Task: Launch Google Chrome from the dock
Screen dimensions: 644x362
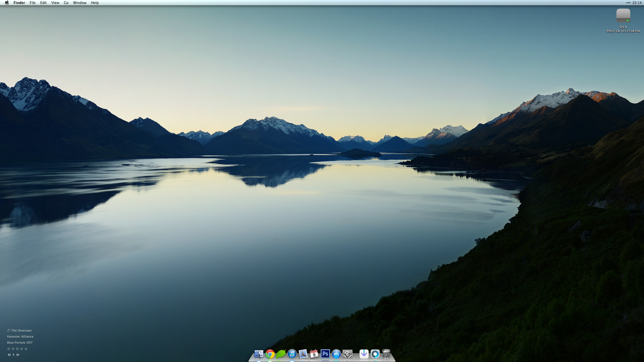Action: click(270, 354)
